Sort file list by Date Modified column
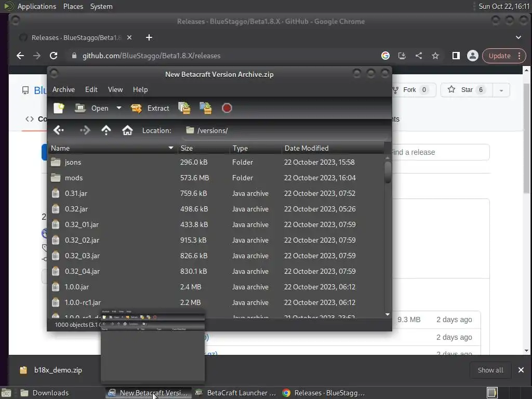This screenshot has height=399, width=532. tap(332, 148)
